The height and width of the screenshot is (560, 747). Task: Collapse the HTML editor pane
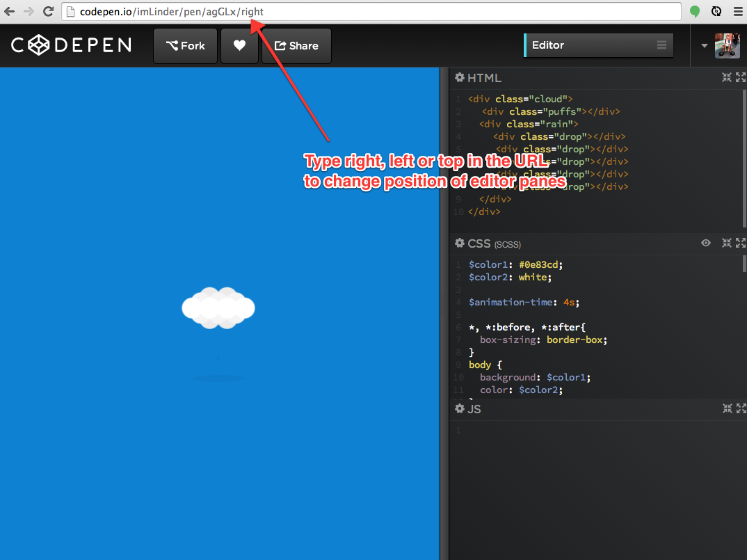coord(726,77)
